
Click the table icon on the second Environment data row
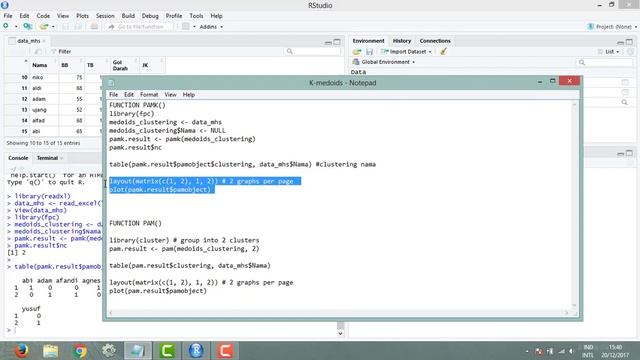[625, 92]
